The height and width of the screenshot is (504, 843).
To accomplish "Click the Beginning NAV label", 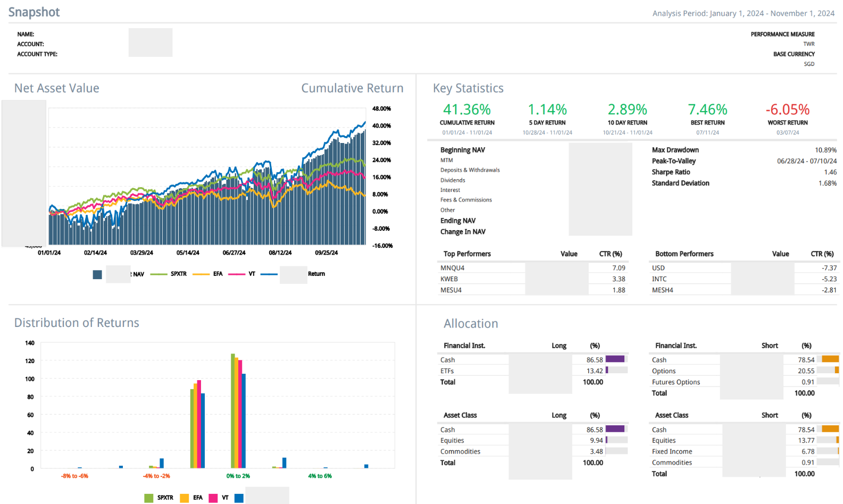I will (x=463, y=150).
